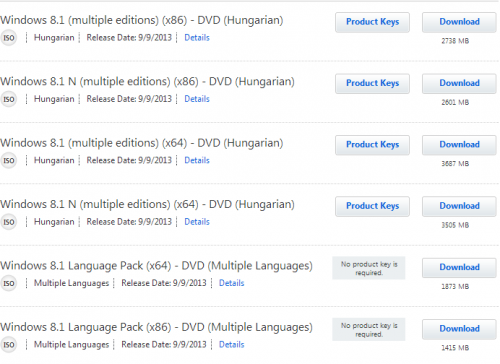View Details of Language Pack x64 DVD
This screenshot has height=364, width=500.
pos(232,283)
